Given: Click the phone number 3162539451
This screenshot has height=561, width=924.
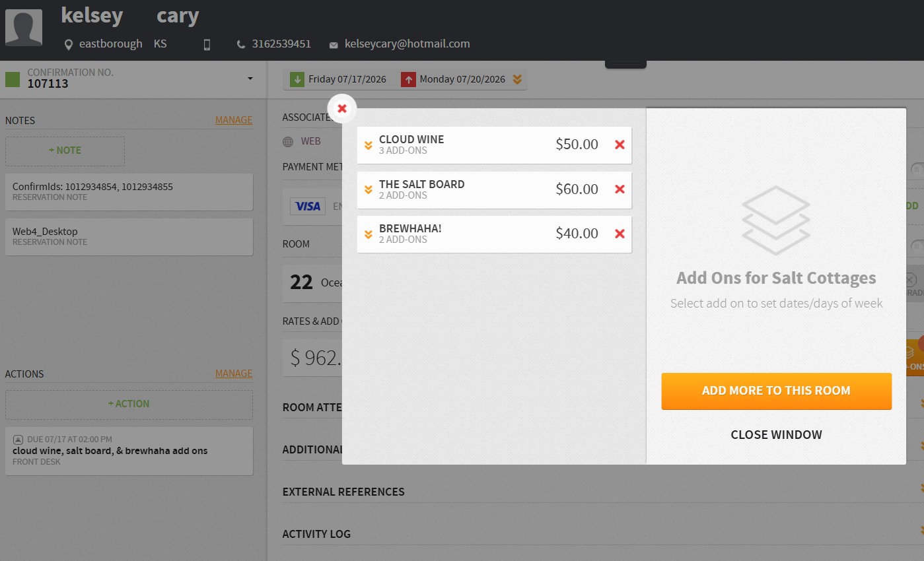Looking at the screenshot, I should tap(281, 44).
